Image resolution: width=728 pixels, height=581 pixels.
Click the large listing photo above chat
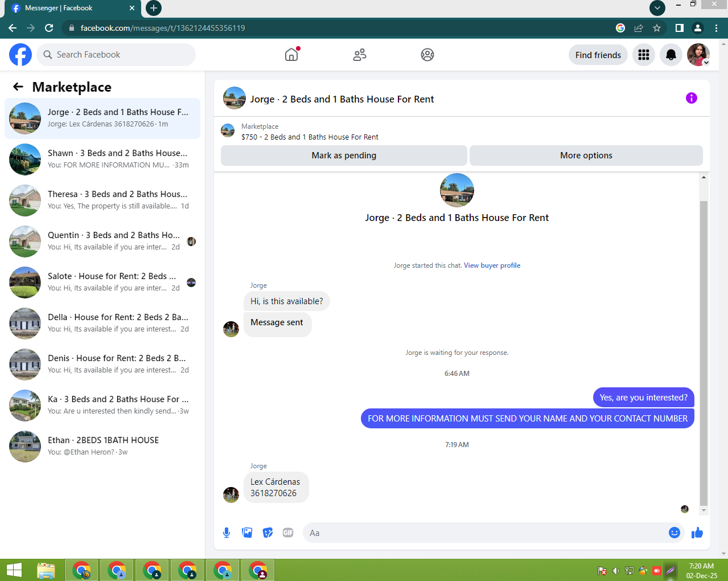coord(457,190)
